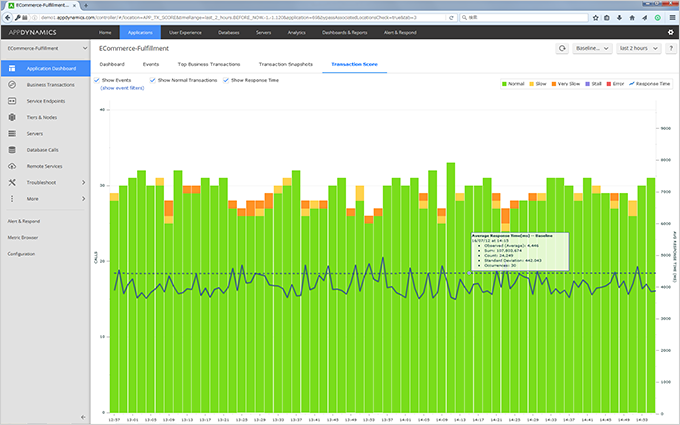The image size is (680, 425).
Task: Click the Database Calls sidebar icon
Action: coord(12,149)
